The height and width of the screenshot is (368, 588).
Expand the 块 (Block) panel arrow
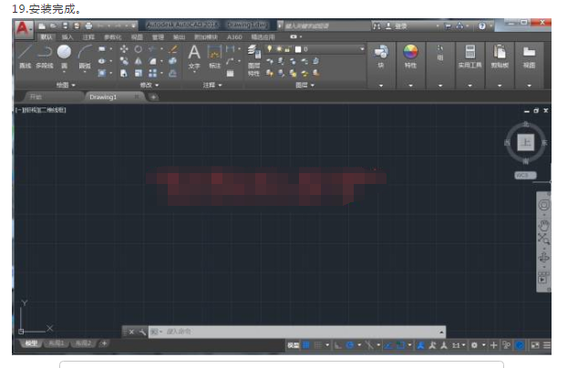[x=381, y=86]
